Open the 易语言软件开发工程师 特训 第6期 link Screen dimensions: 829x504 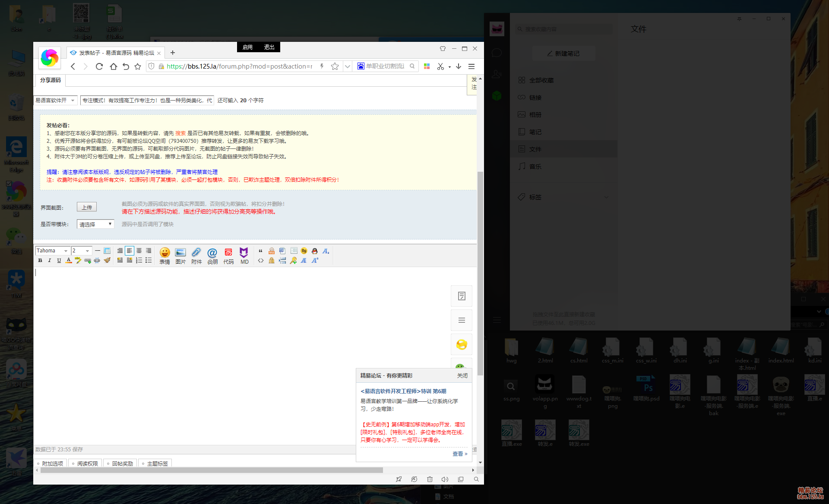pyautogui.click(x=403, y=391)
